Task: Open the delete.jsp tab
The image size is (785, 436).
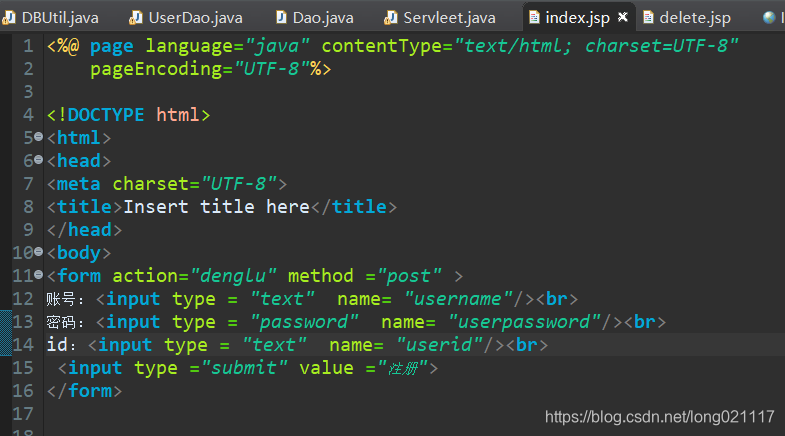Action: (x=695, y=18)
